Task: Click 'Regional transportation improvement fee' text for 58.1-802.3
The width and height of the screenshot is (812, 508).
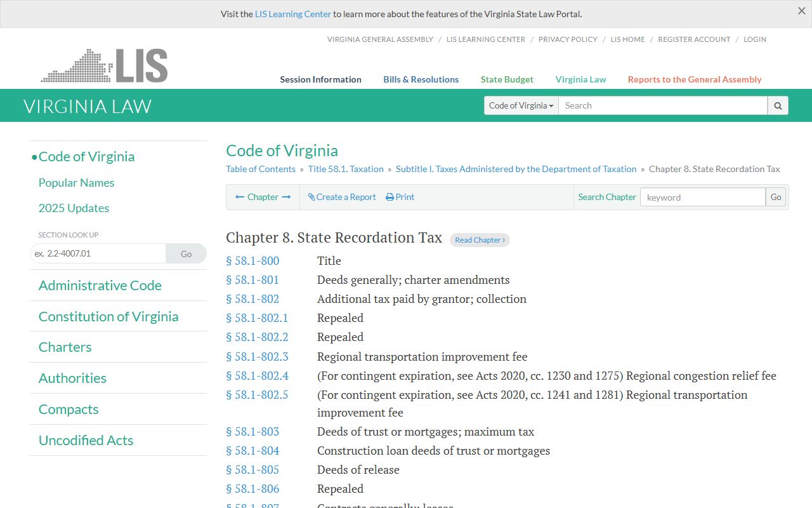Action: click(422, 357)
